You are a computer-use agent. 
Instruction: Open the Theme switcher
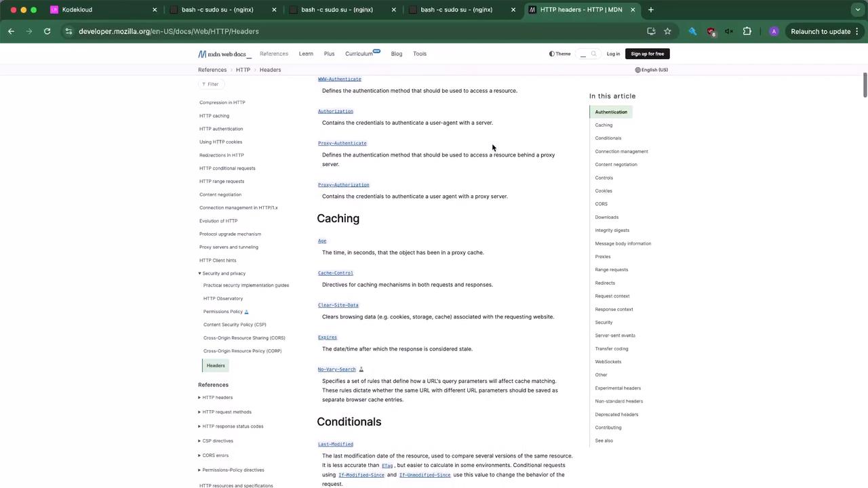[560, 54]
